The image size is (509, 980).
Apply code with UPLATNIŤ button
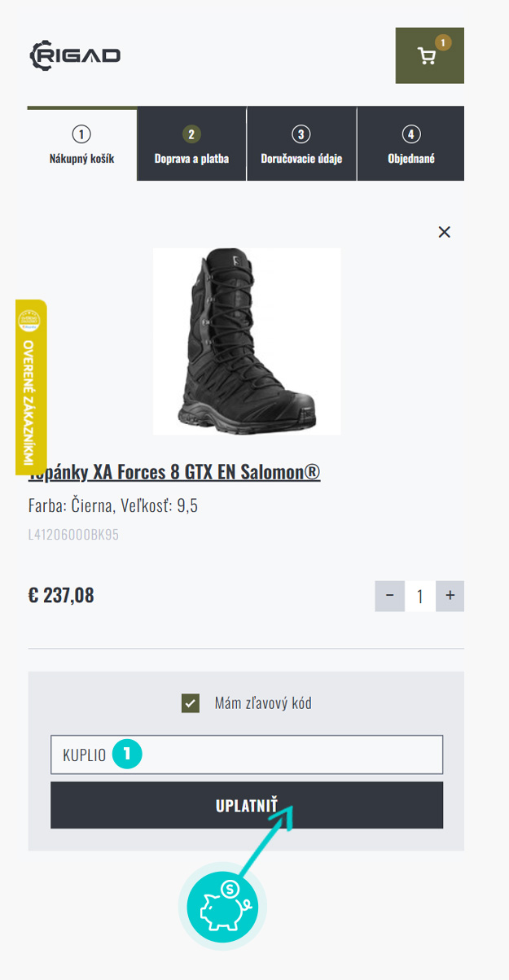(247, 805)
